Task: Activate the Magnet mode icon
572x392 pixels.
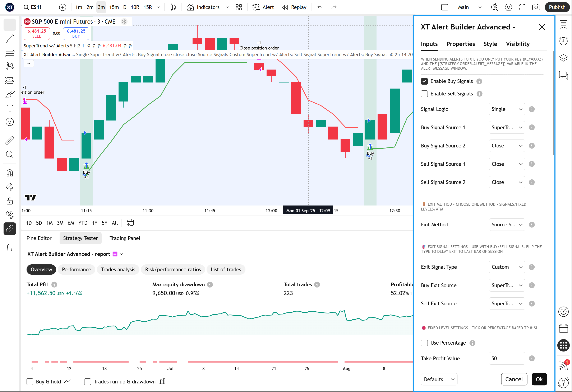Action: [x=10, y=173]
